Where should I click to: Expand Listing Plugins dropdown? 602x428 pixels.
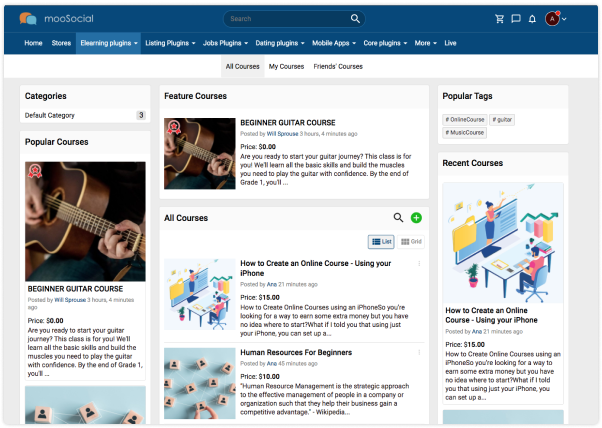tap(170, 43)
